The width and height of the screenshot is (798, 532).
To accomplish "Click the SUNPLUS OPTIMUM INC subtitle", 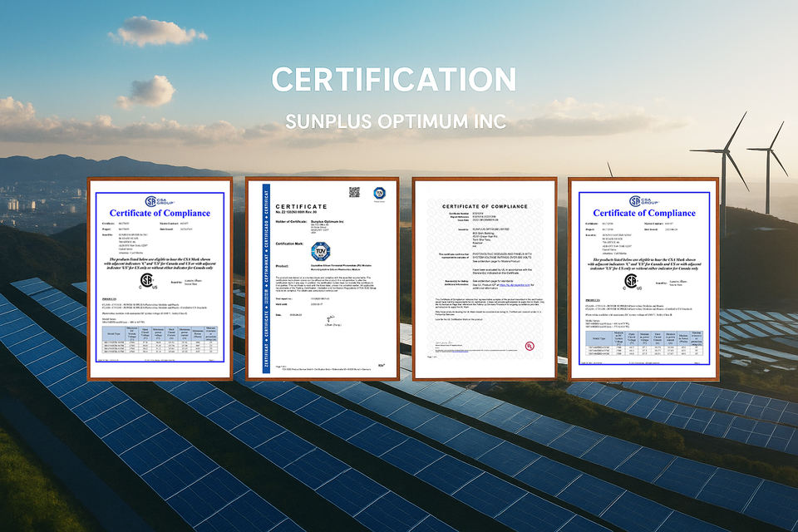I will [395, 121].
